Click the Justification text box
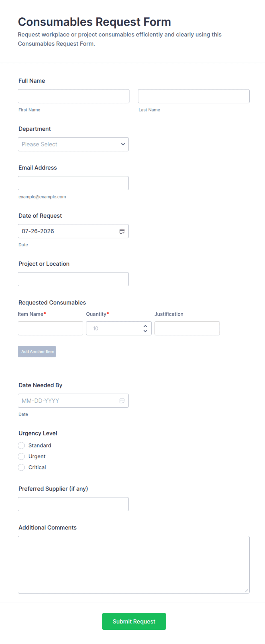 click(x=187, y=328)
